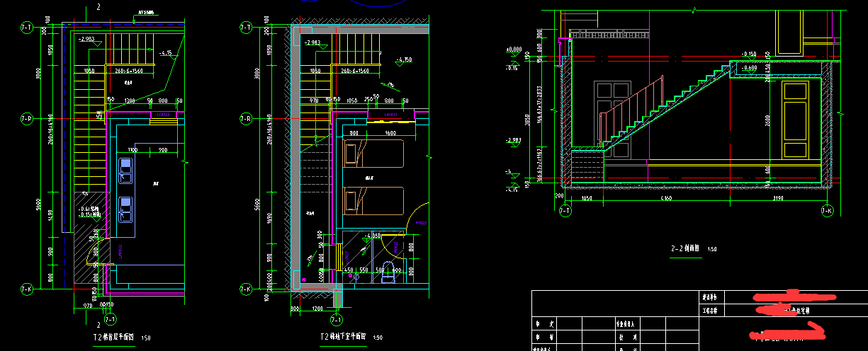Click the "1600" dimension in basement plan
The image size is (868, 351).
(390, 133)
